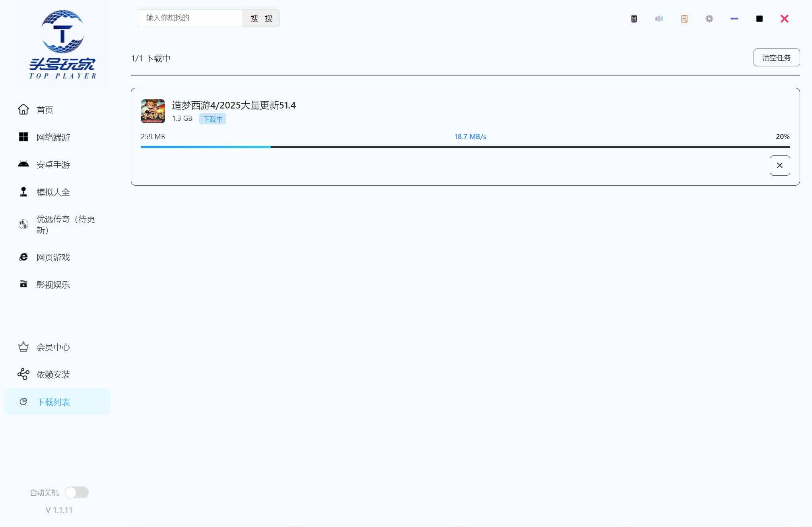Image resolution: width=812 pixels, height=527 pixels.
Task: Cancel the 造梦西游4 download
Action: tap(779, 165)
